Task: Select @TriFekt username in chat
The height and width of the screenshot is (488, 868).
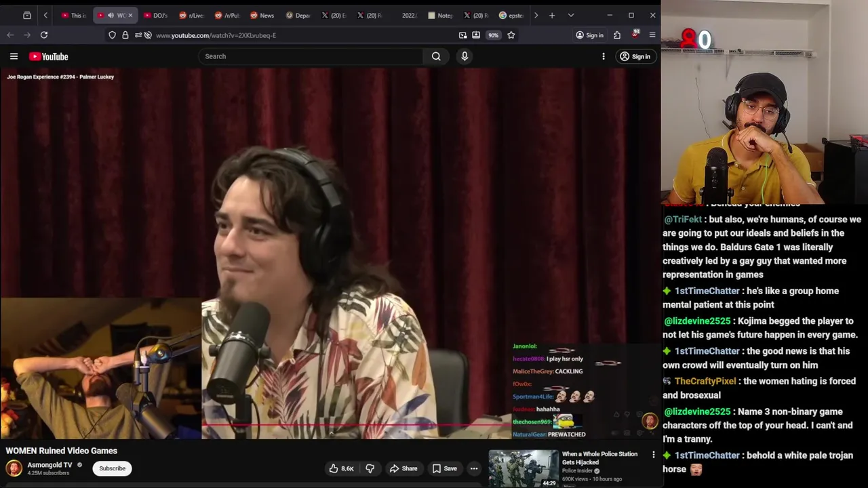Action: click(683, 220)
